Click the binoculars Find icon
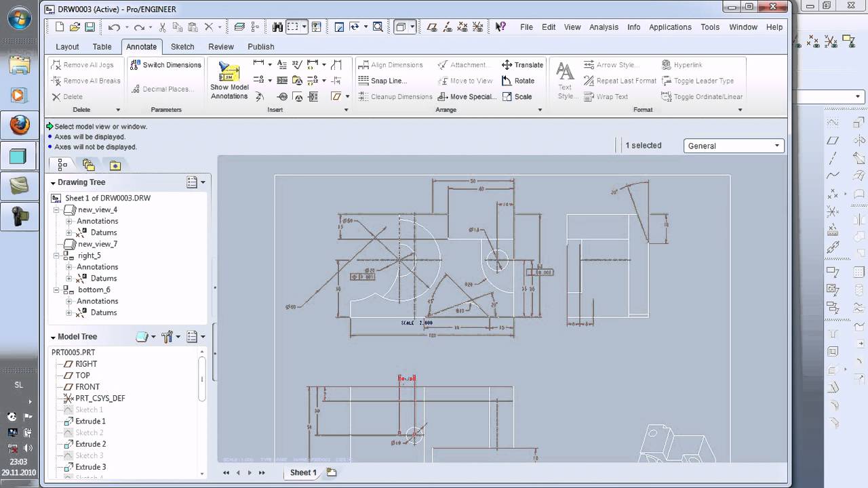Screen dimensions: 868x488 pyautogui.click(x=277, y=27)
